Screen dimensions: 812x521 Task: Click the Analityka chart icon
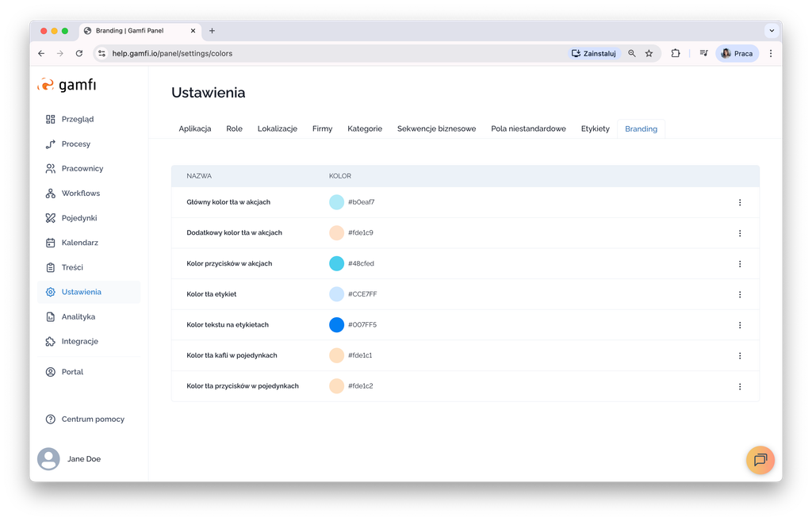51,316
